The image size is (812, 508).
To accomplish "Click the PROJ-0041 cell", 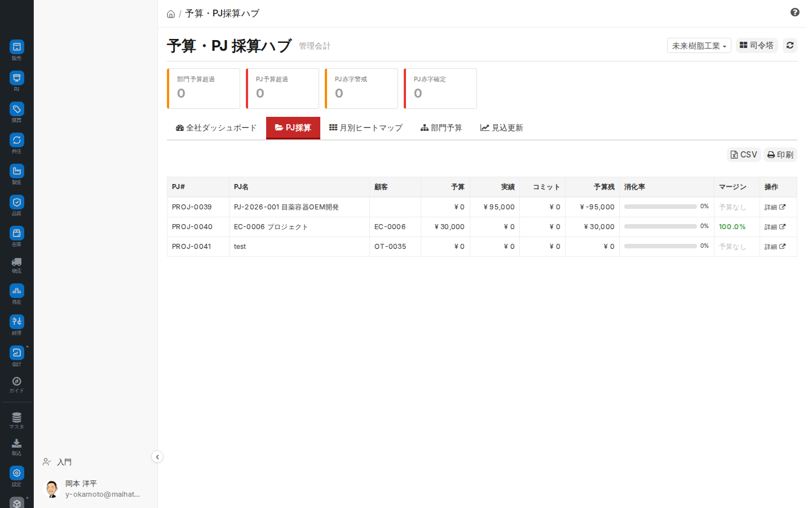I will click(198, 247).
